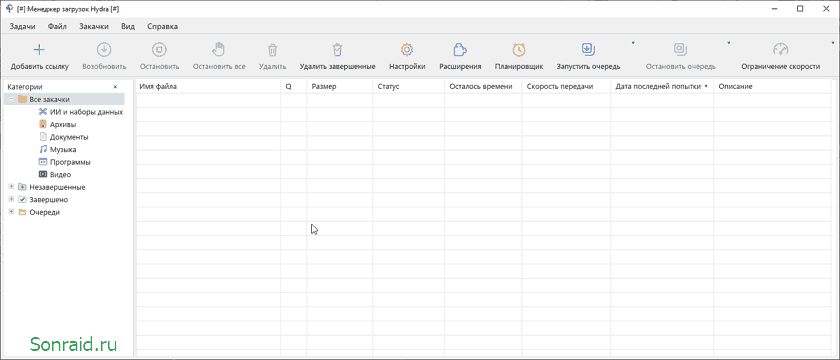Viewport: 840px width, 360px height.
Task: Open dropdown arrow next to Запустить очередь
Action: (633, 42)
